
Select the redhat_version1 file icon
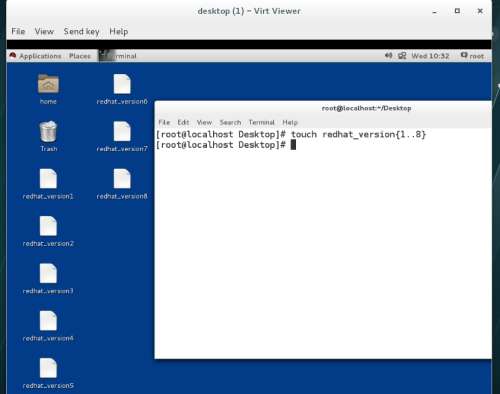click(48, 179)
